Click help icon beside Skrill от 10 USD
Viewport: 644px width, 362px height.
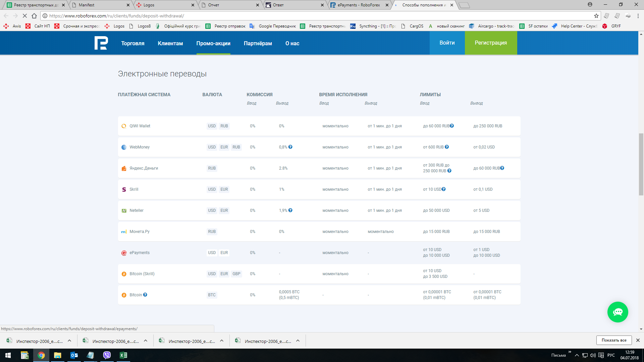point(444,189)
